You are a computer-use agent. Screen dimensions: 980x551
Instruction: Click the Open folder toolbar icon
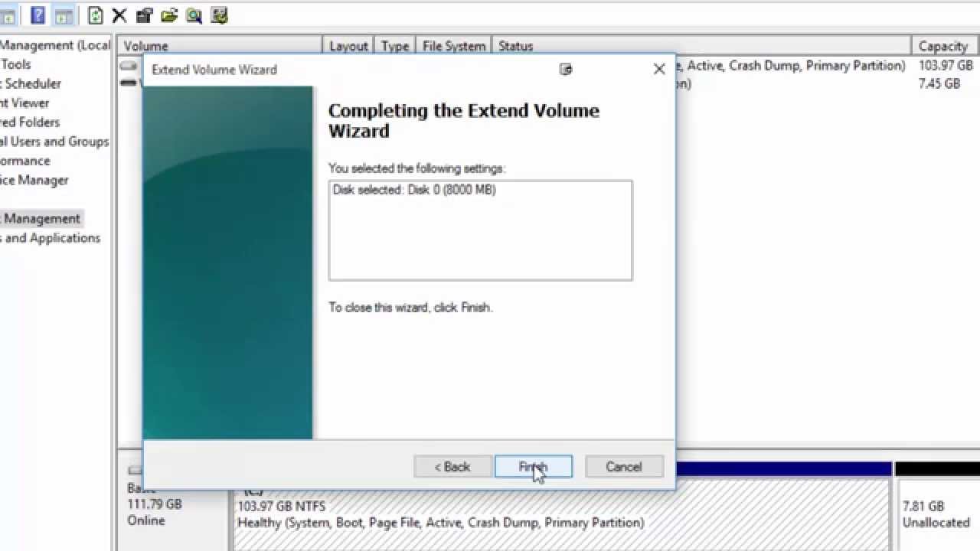pyautogui.click(x=169, y=15)
